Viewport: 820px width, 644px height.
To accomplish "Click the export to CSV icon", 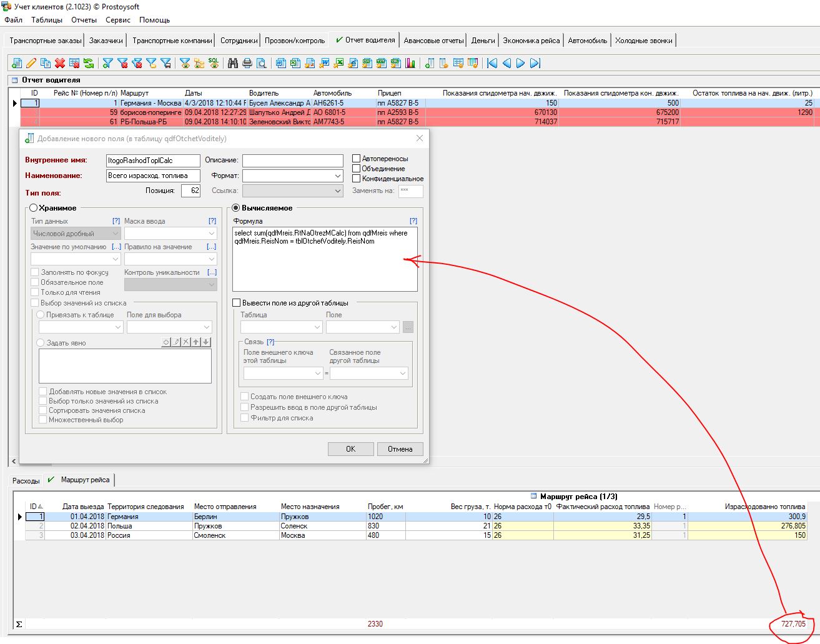I will pos(367,63).
